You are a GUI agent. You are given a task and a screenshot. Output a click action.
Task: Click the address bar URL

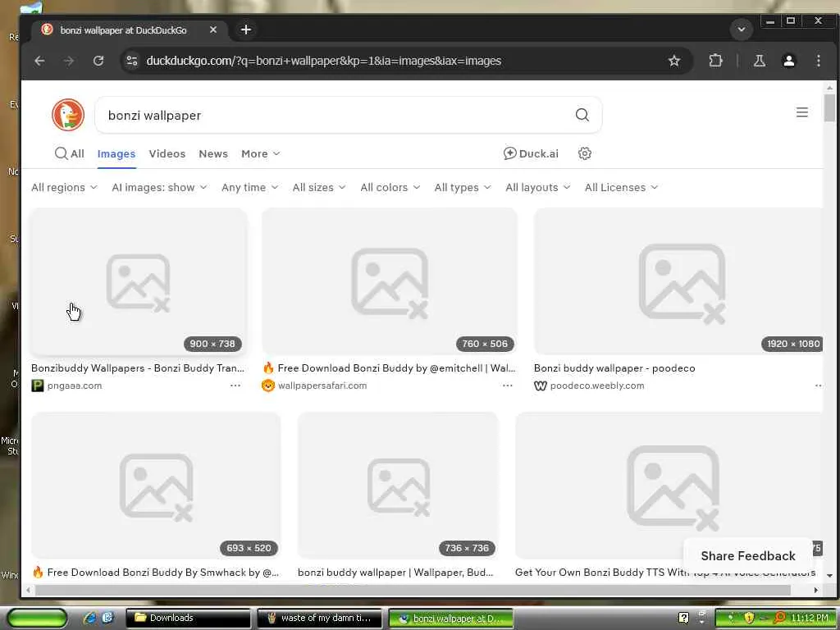tap(323, 61)
